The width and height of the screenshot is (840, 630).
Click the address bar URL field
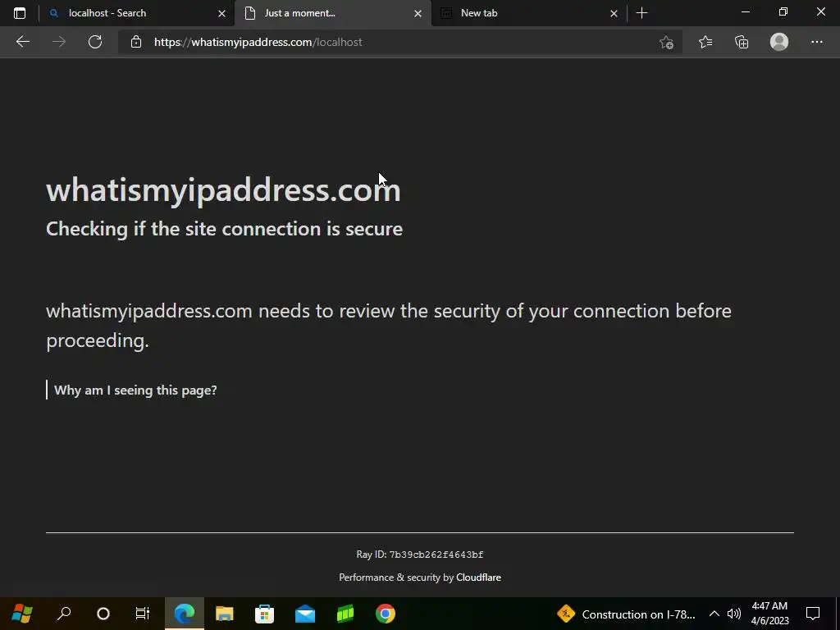tap(399, 42)
